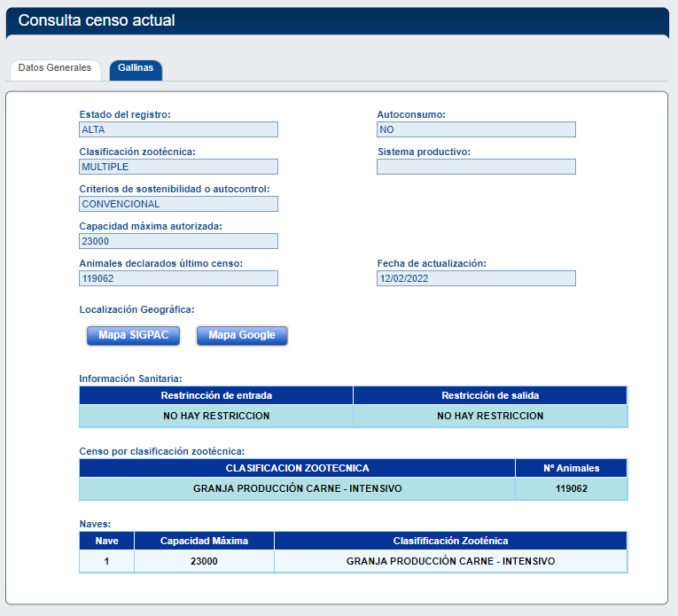Select the 119062 cell in census table

(571, 488)
